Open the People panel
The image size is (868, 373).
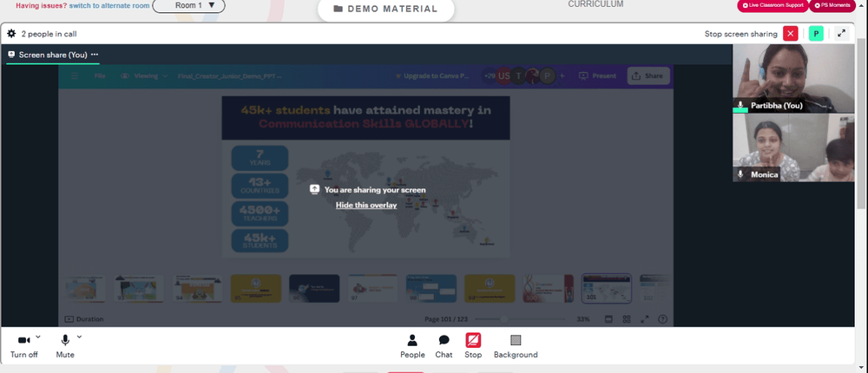pos(412,347)
